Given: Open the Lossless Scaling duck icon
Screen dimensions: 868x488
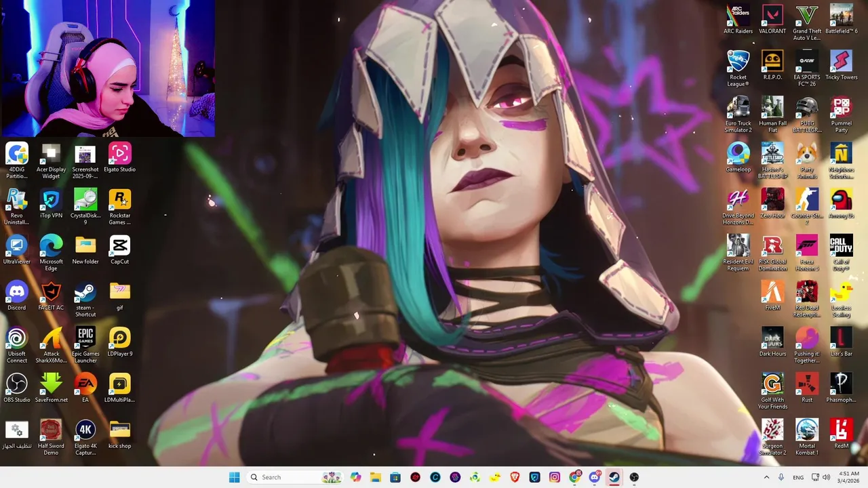Looking at the screenshot, I should coord(842,299).
